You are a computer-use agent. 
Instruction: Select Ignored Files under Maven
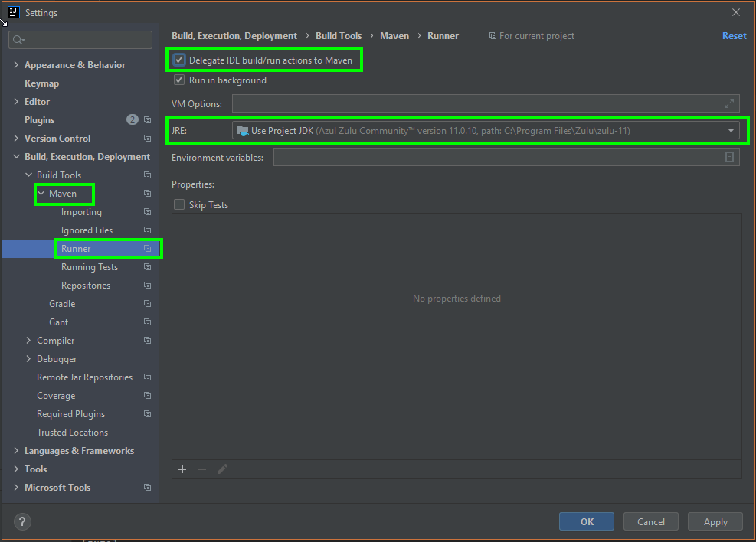click(87, 230)
